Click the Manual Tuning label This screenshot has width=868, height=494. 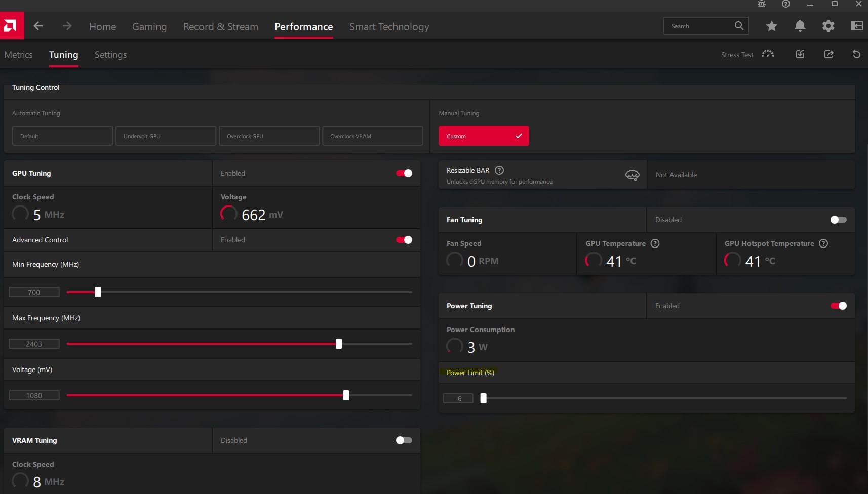point(459,113)
